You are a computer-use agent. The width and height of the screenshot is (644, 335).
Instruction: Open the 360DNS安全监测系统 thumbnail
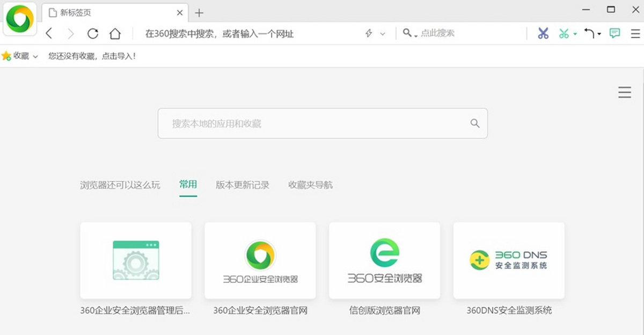coord(509,260)
